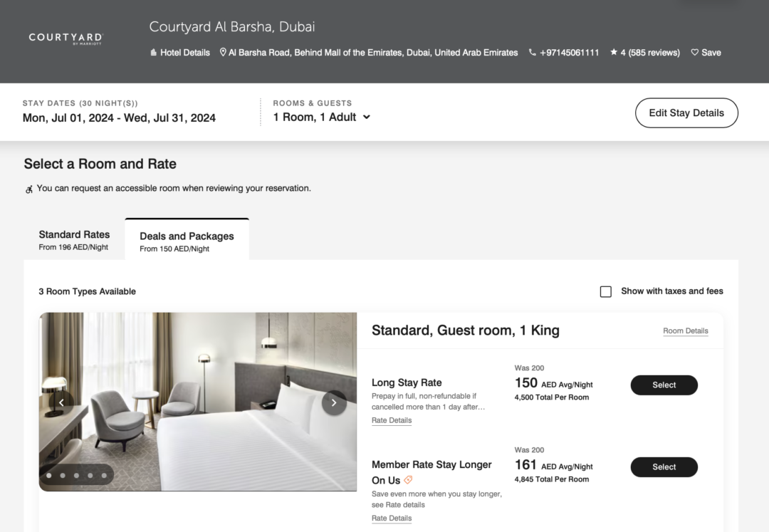This screenshot has height=532, width=769.
Task: Select the Long Stay Rate
Action: coord(664,385)
